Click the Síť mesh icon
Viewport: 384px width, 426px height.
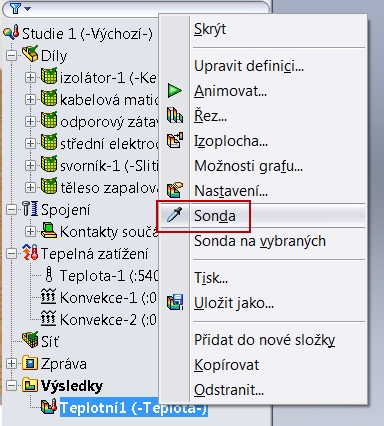point(30,340)
